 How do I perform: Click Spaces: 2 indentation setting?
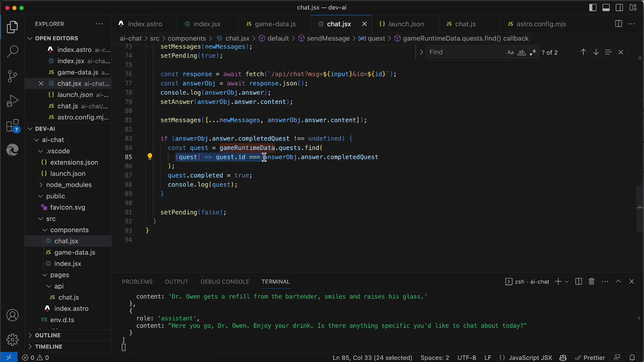click(435, 358)
